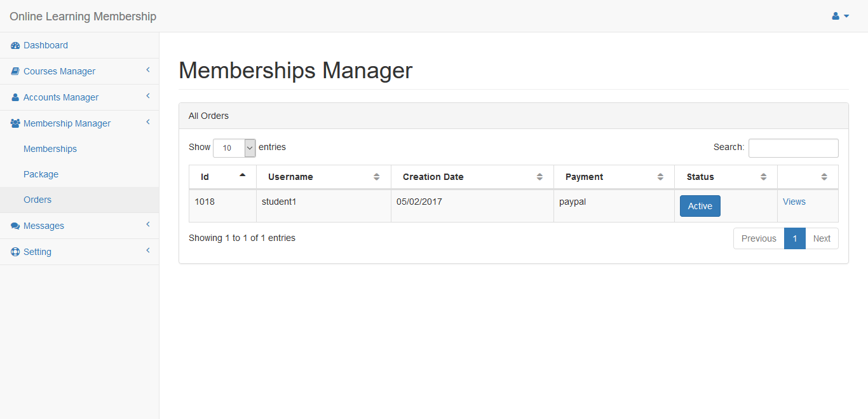Open the show entries dropdown
Viewport: 868px width, 419px height.
[x=234, y=148]
